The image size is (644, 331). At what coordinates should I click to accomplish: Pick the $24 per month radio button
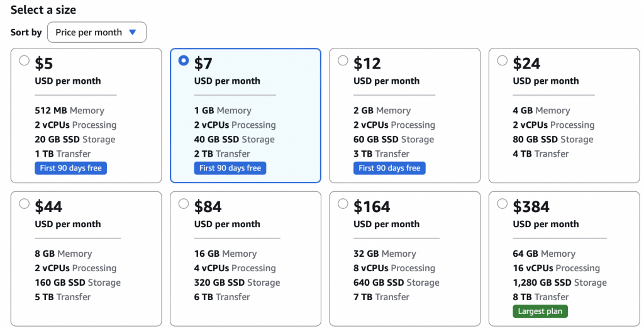[x=502, y=60]
